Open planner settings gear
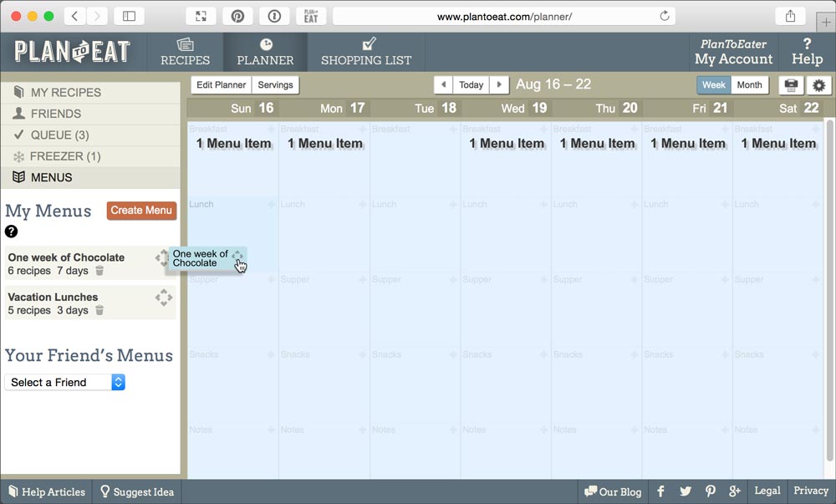The height and width of the screenshot is (504, 836). pyautogui.click(x=819, y=85)
